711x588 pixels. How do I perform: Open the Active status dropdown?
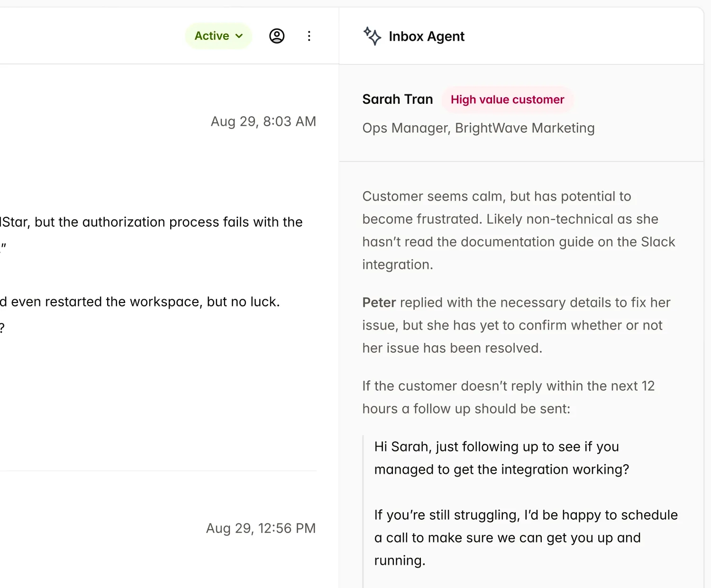pos(212,36)
